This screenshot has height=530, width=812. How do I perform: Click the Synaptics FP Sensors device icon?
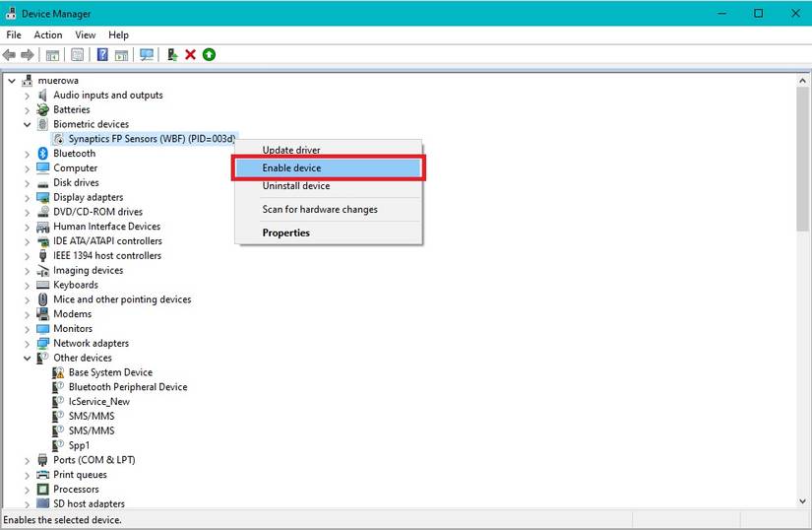58,139
